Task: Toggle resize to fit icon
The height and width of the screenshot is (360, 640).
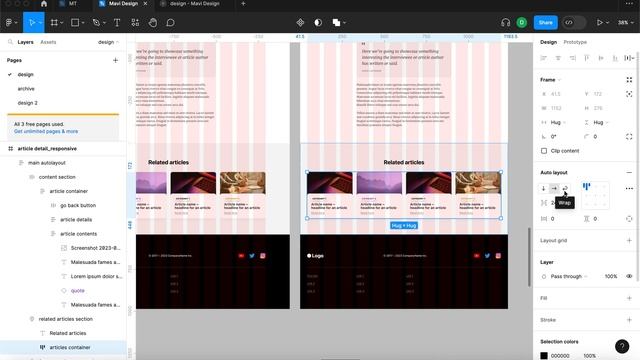Action: pyautogui.click(x=629, y=94)
